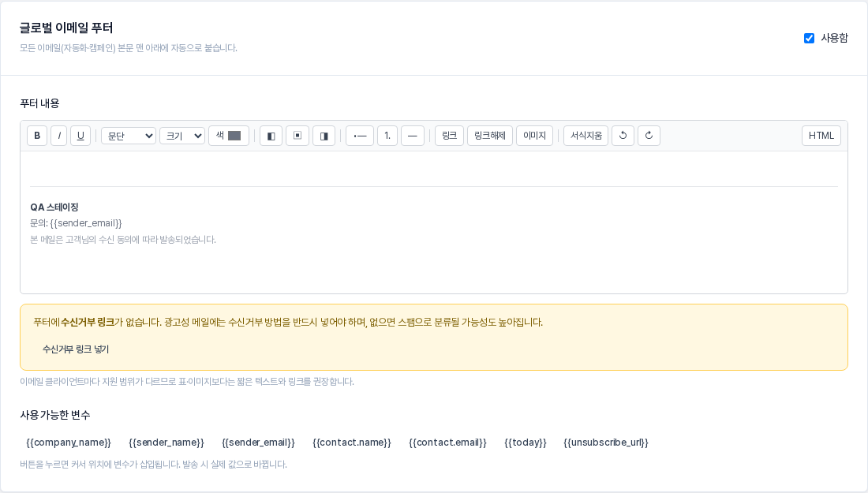Click the 푸터 내용 label
Viewport: 868px width, 493px height.
pos(40,103)
